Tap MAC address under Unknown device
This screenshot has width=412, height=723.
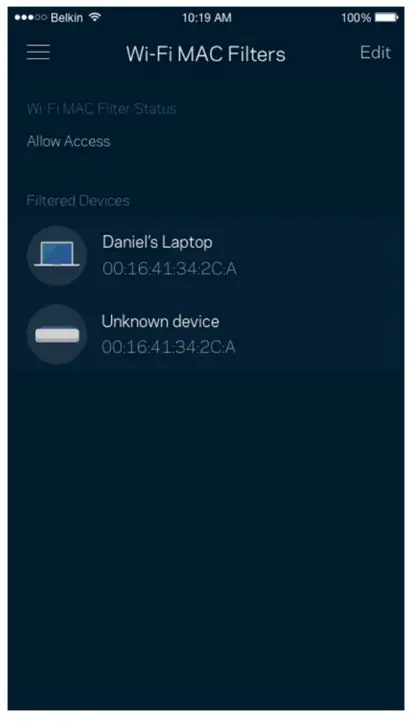coord(169,347)
